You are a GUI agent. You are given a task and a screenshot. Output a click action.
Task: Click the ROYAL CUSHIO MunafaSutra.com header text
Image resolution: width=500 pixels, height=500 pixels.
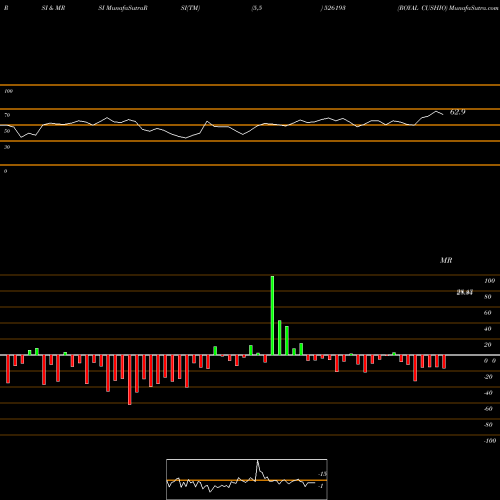click(448, 8)
